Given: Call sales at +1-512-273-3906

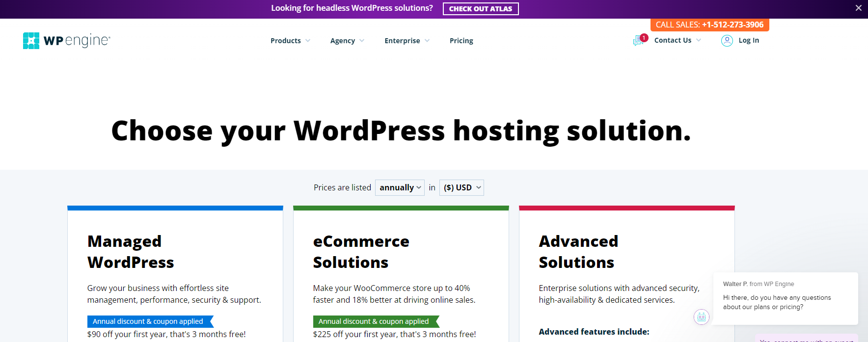Looking at the screenshot, I should coord(709,25).
